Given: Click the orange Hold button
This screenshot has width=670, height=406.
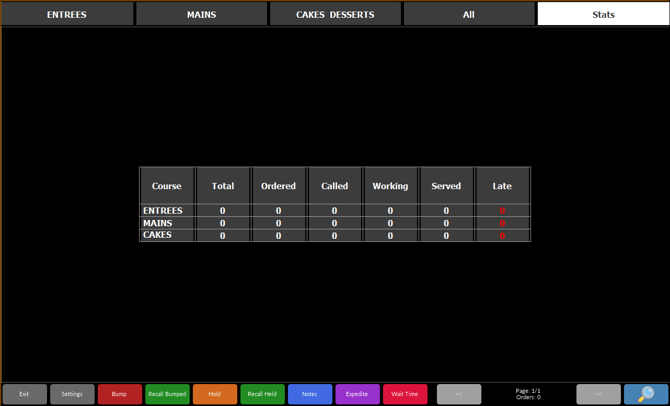Looking at the screenshot, I should click(215, 394).
